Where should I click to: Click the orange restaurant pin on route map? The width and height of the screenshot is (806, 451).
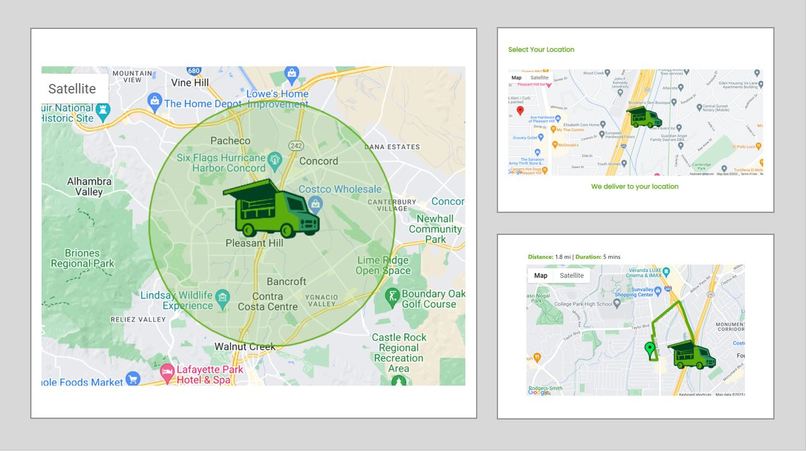[x=537, y=357]
